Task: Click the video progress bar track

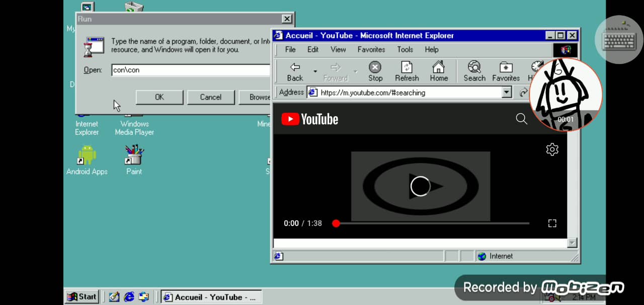Action: click(x=433, y=223)
